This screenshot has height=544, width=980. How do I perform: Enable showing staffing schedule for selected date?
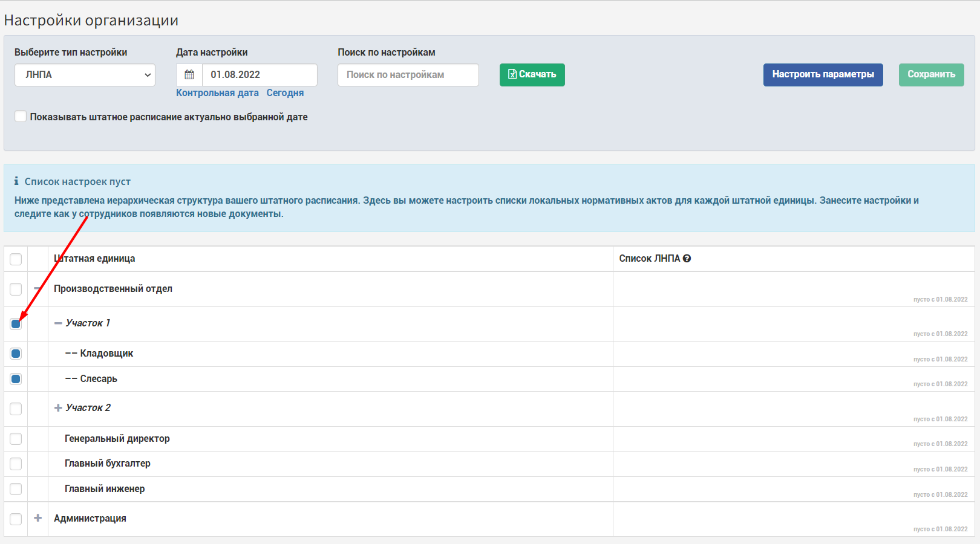click(21, 116)
